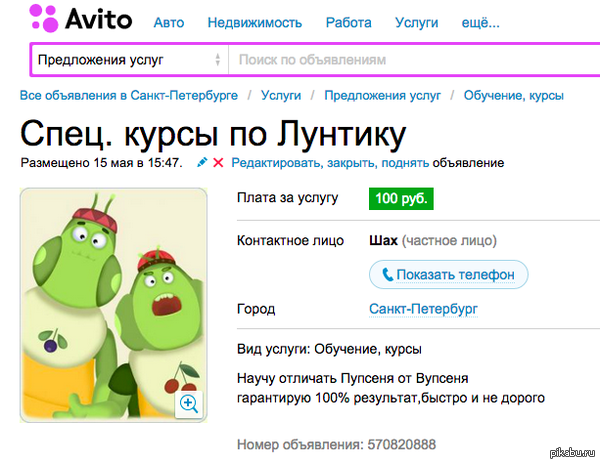Click the Avito logo
This screenshot has width=600, height=464.
click(x=73, y=20)
